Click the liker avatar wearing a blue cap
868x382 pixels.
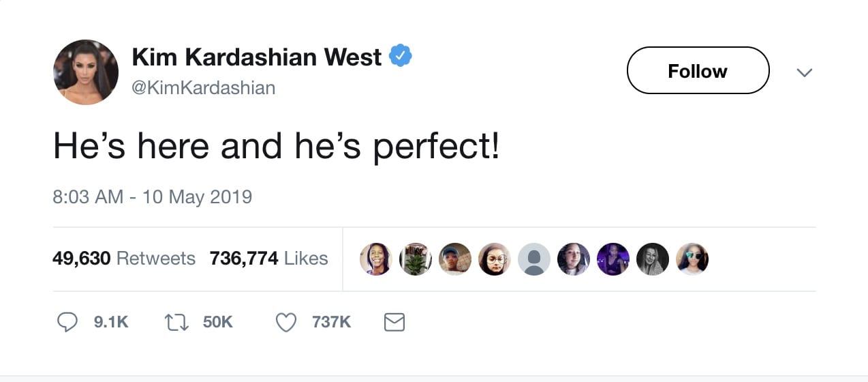coord(454,259)
